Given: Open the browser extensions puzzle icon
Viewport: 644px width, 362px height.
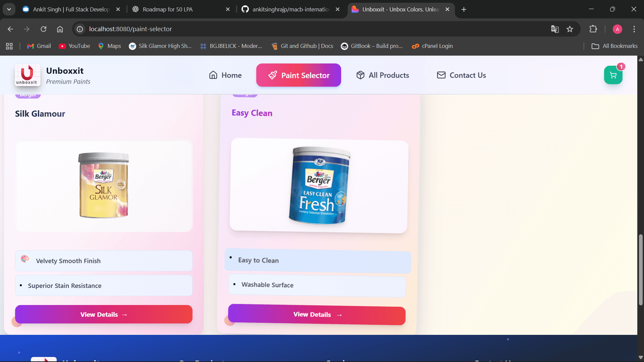Looking at the screenshot, I should [x=593, y=29].
